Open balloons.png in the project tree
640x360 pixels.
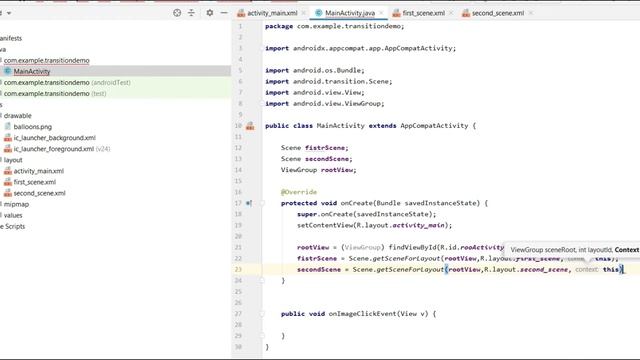(33, 127)
